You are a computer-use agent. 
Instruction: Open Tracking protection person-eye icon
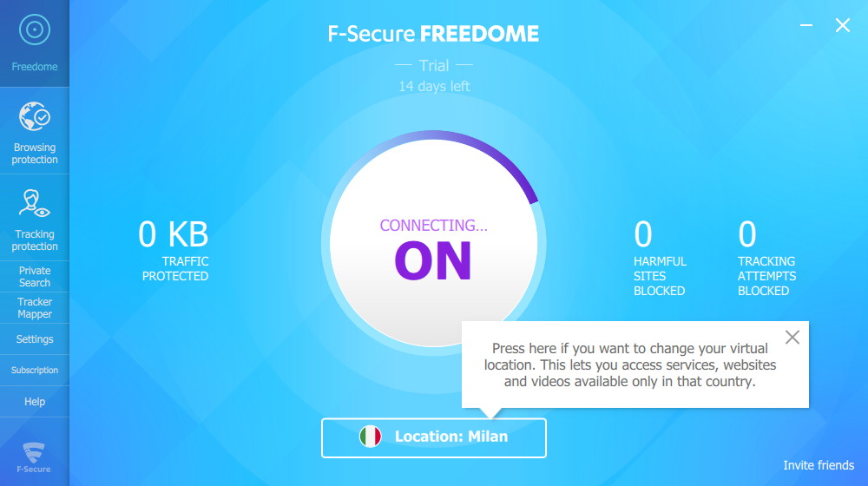35,203
